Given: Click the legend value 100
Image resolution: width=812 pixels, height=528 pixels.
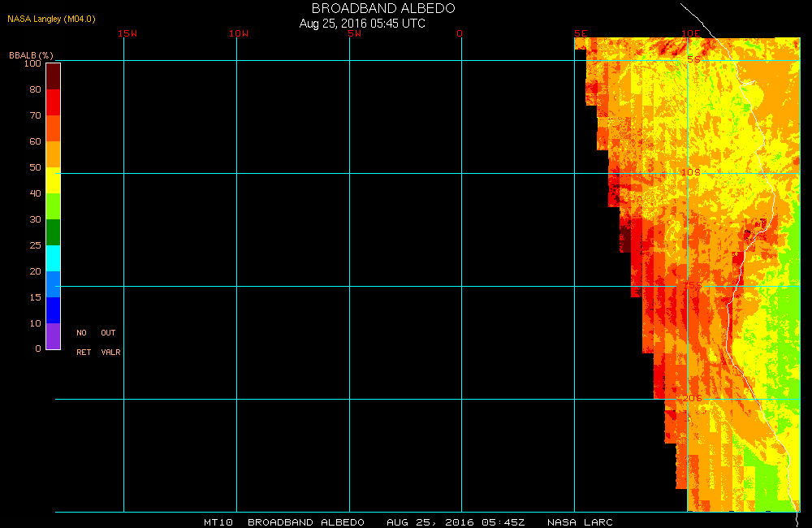Looking at the screenshot, I should [x=32, y=63].
